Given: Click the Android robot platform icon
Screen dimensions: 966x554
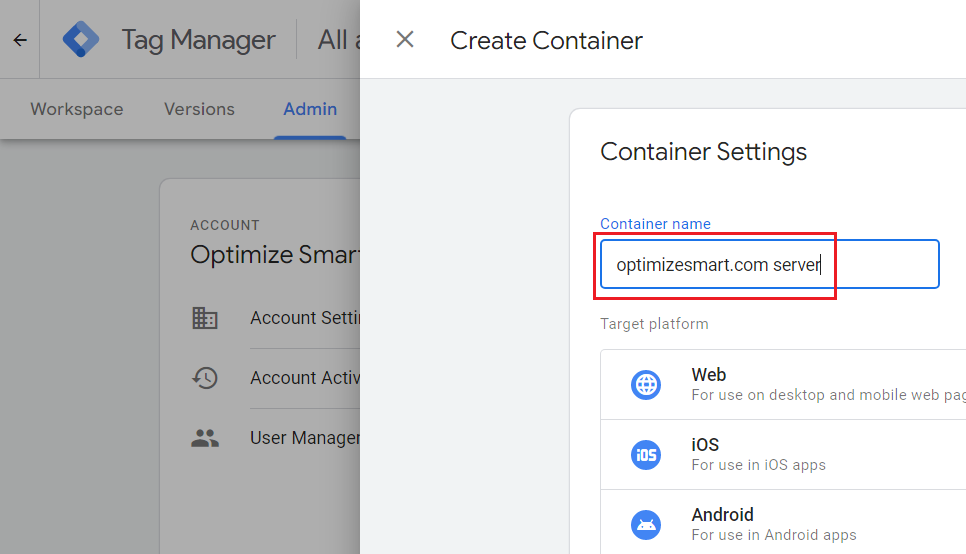Looking at the screenshot, I should coord(646,525).
